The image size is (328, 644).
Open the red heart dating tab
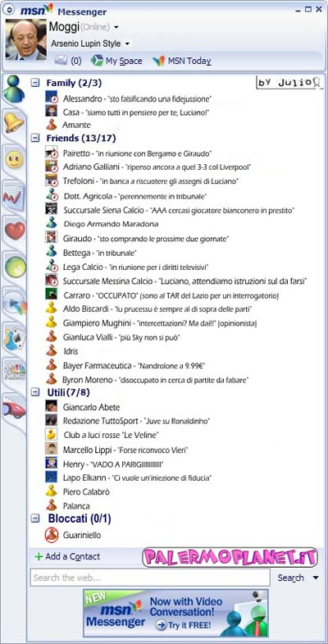point(15,231)
